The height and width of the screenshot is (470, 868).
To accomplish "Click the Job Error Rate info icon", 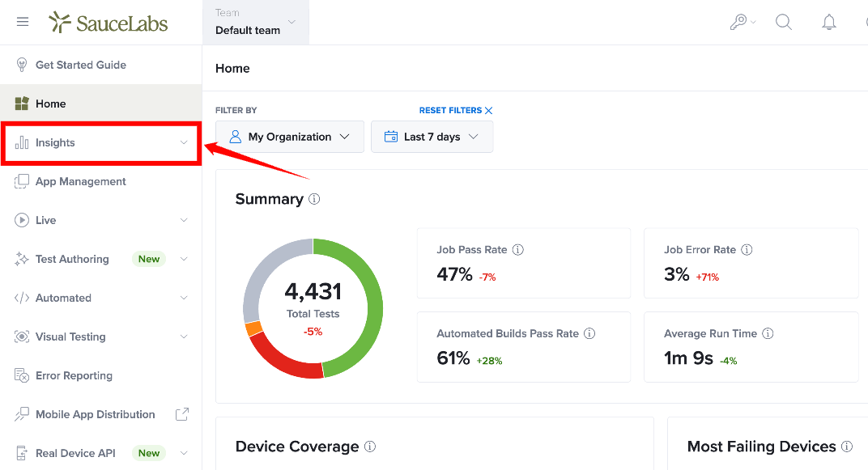I will 747,250.
